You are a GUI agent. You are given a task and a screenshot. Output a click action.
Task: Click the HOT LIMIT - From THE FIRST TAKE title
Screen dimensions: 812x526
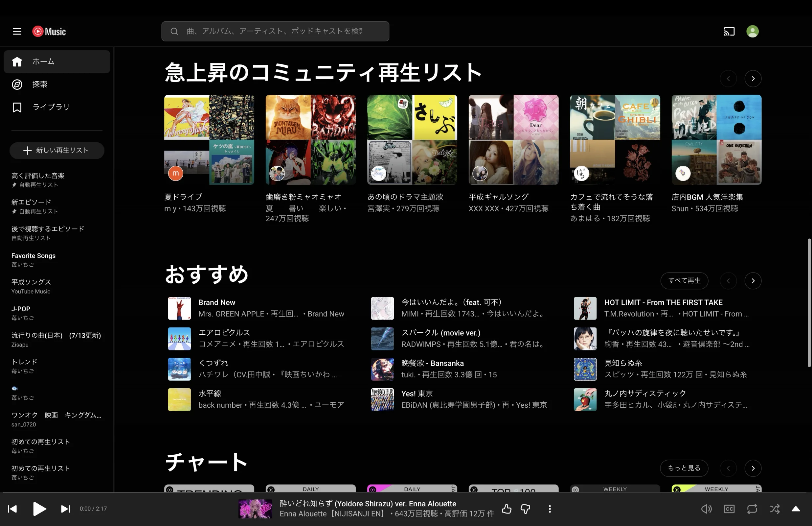click(x=663, y=303)
